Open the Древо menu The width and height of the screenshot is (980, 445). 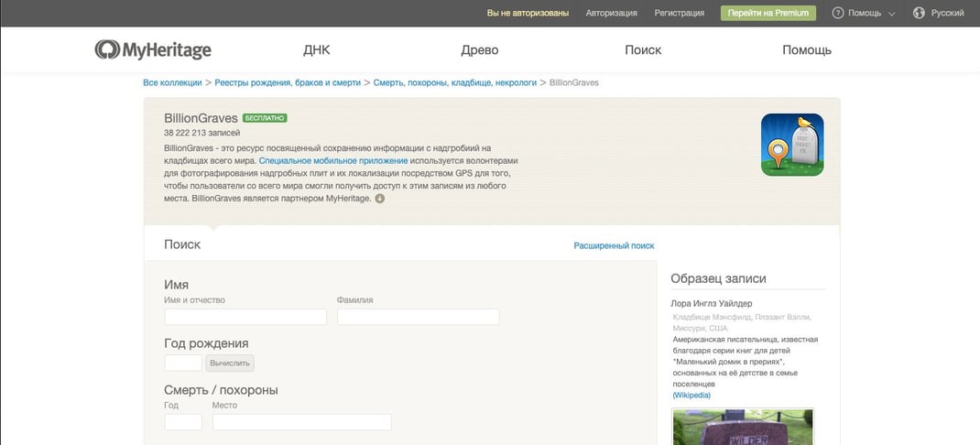click(x=480, y=50)
